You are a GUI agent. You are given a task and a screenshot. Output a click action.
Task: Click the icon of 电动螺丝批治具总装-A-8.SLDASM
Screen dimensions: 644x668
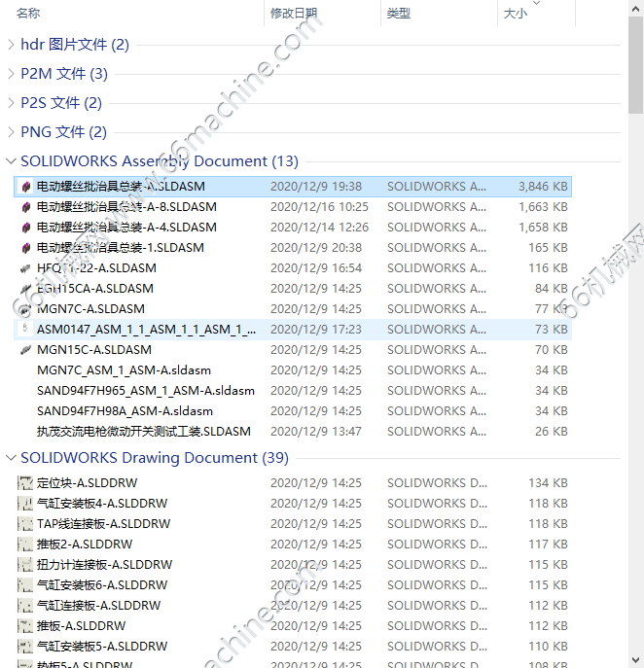click(26, 207)
